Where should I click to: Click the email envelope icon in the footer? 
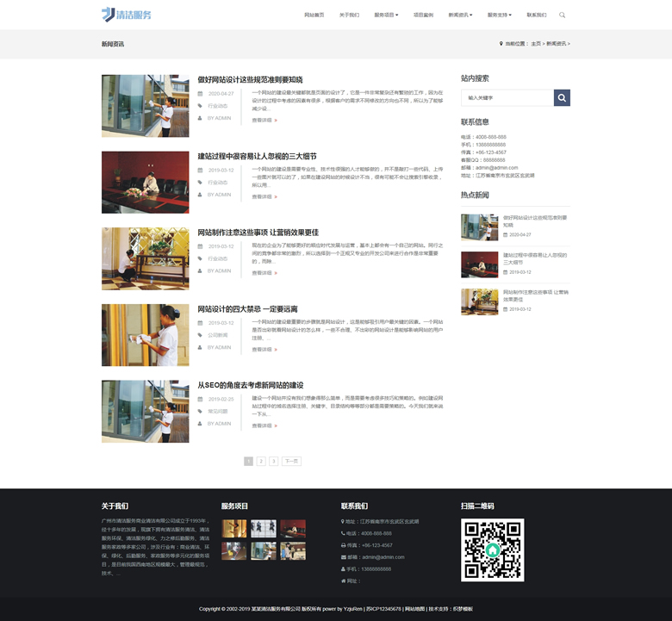tap(344, 557)
